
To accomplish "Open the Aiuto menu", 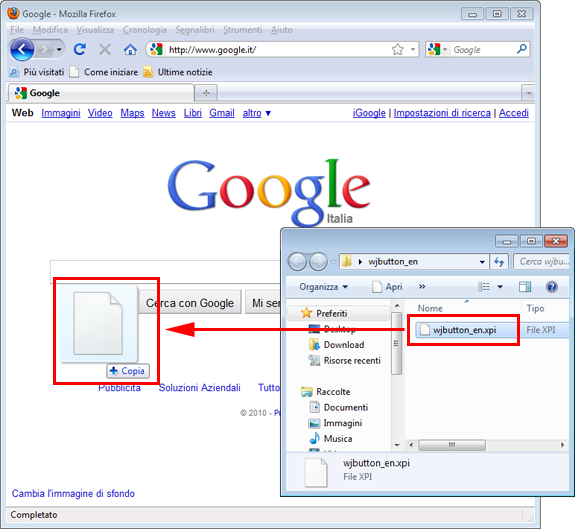I will [x=282, y=30].
